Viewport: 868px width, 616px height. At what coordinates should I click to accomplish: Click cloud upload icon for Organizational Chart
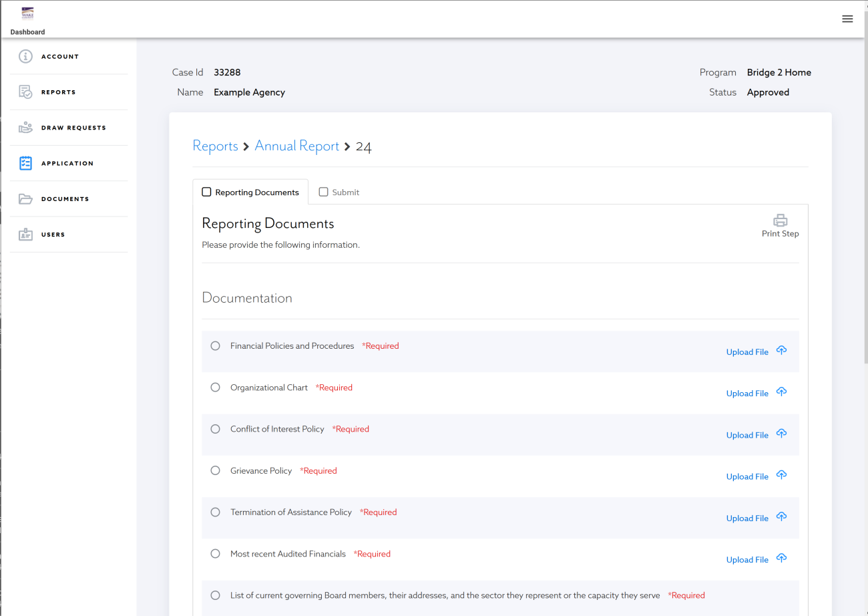pyautogui.click(x=781, y=392)
